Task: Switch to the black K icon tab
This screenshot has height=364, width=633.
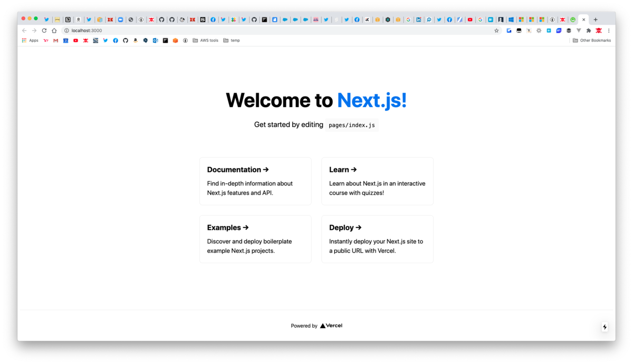Action: [x=367, y=20]
